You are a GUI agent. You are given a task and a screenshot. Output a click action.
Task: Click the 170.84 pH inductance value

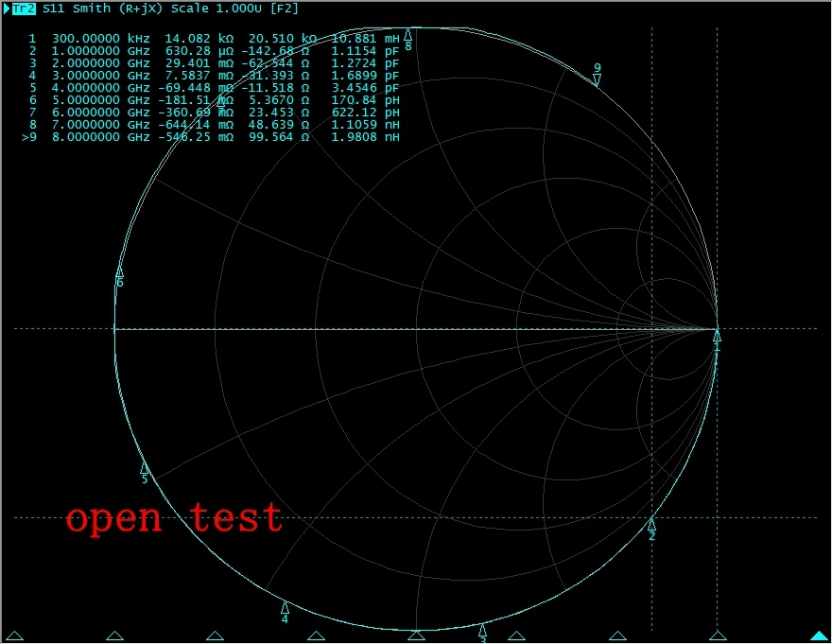tap(366, 100)
